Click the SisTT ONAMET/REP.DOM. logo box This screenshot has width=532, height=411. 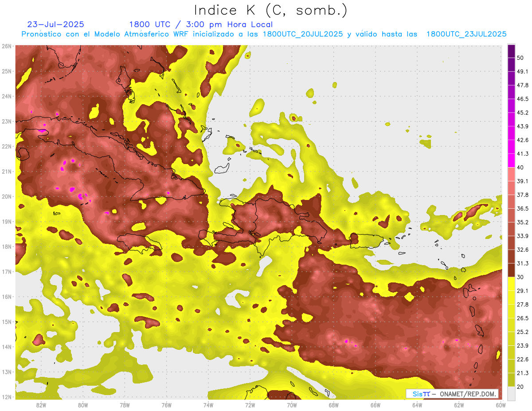[x=452, y=394]
